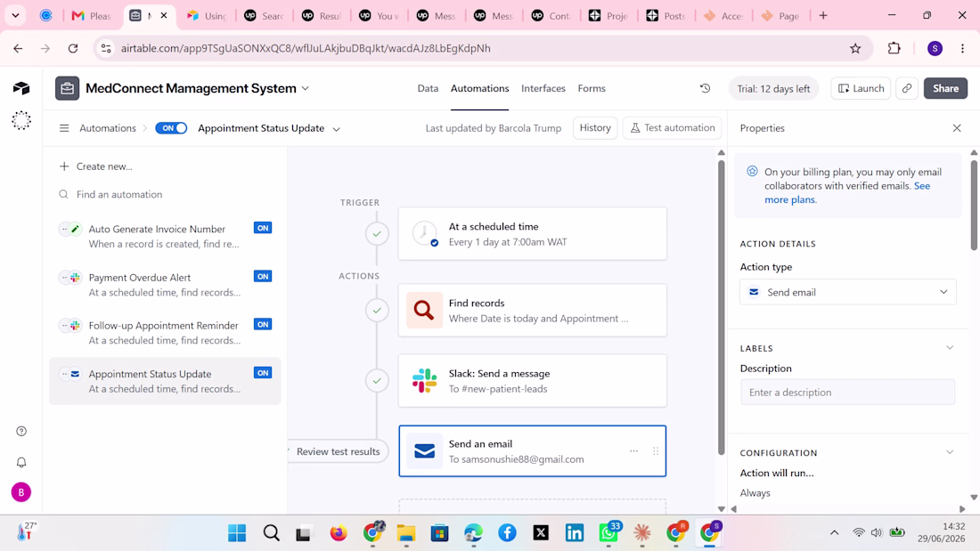Open browser extensions puzzle icon

click(x=894, y=48)
